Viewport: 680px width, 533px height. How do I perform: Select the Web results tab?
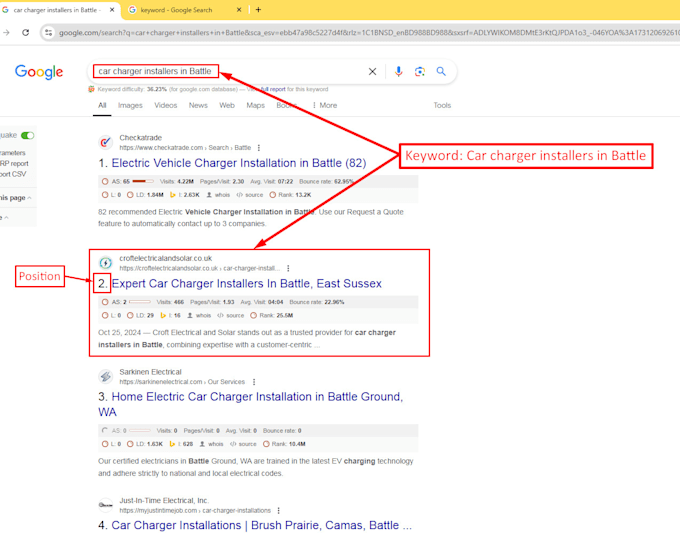(x=227, y=105)
